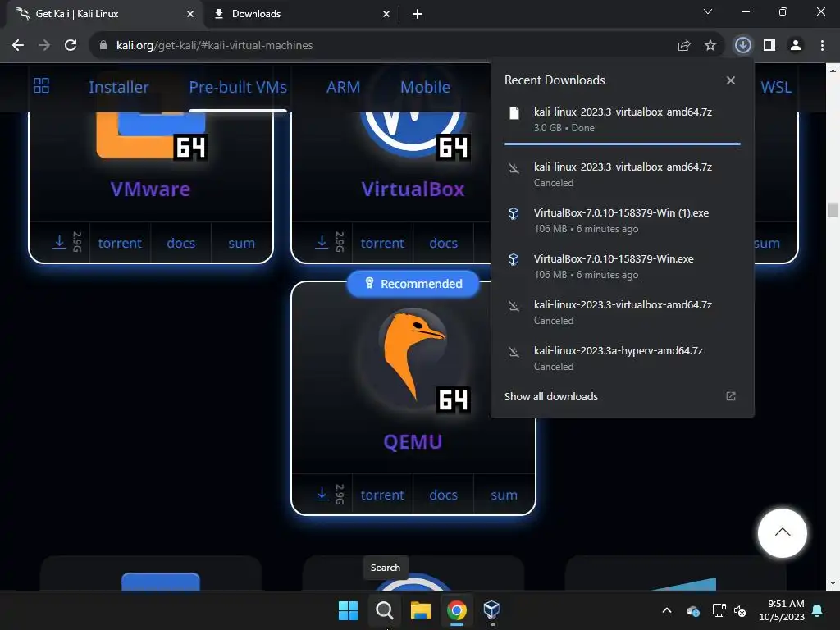Click the Kali grid menu icon
This screenshot has width=840, height=630.
(x=41, y=85)
